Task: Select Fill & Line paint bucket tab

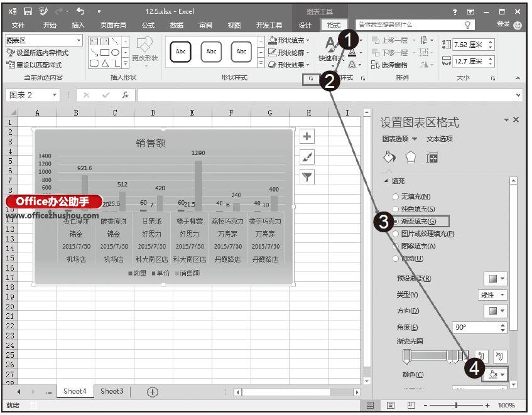Action: (389, 158)
